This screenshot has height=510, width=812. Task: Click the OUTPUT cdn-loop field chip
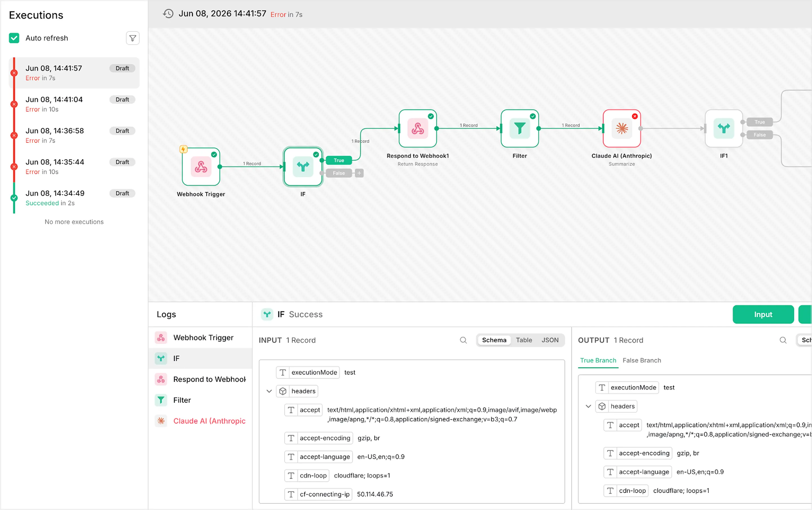click(626, 491)
